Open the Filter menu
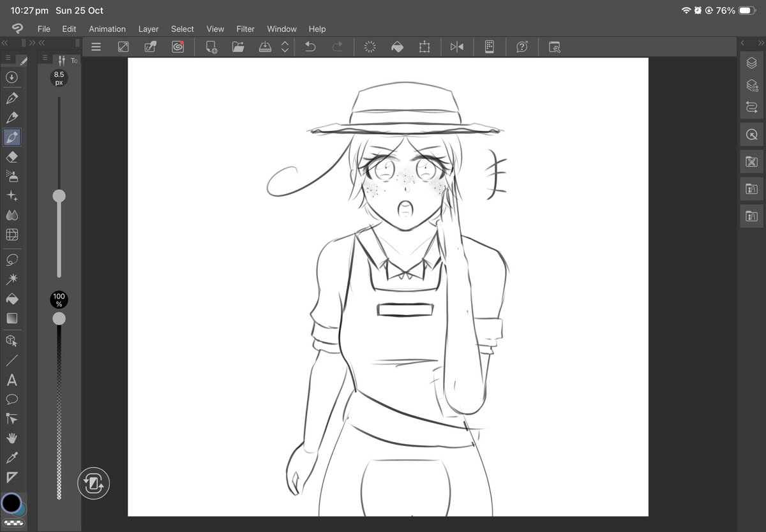Viewport: 766px width, 532px height. tap(245, 29)
